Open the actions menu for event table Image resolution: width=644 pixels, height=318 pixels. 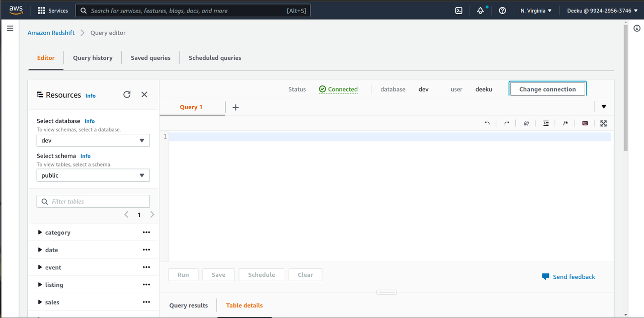click(x=146, y=267)
